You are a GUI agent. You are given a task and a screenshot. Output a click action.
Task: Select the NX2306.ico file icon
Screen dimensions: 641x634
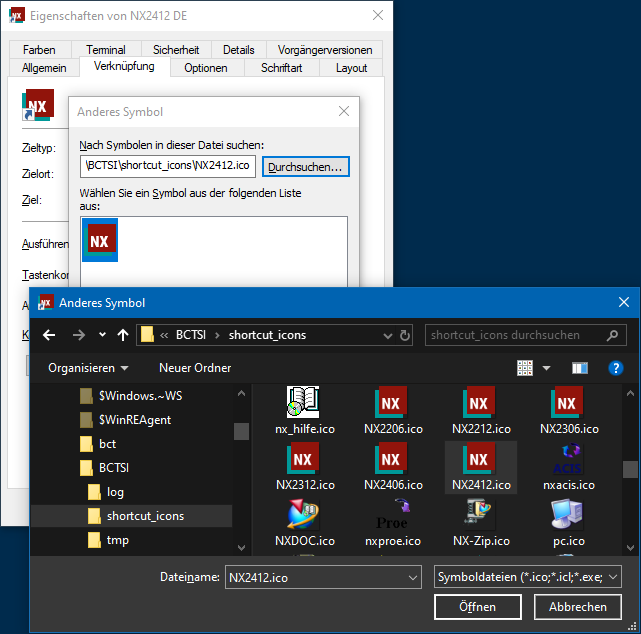coord(567,402)
